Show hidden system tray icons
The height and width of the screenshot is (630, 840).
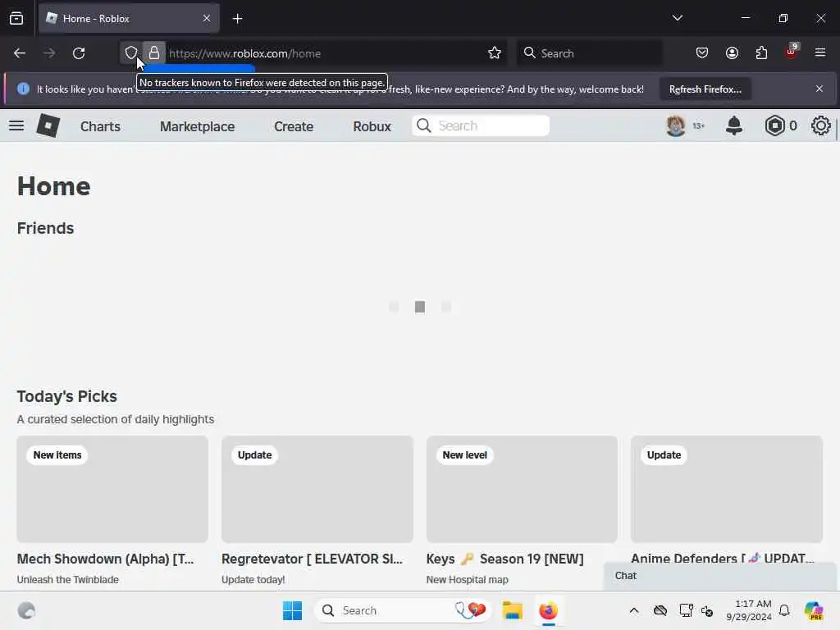[x=634, y=610]
